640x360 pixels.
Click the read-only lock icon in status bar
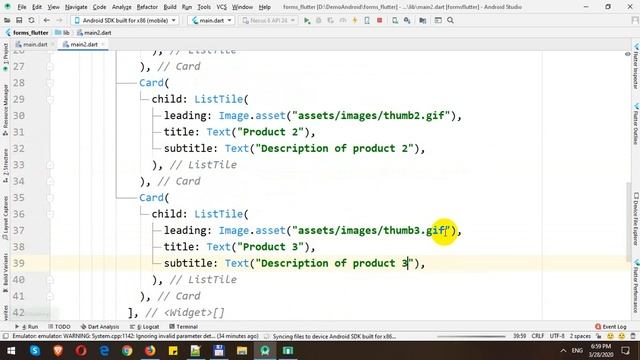coord(598,336)
